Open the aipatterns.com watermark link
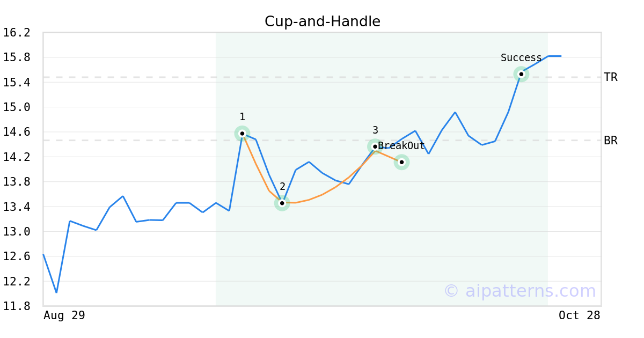Viewport: 644px width, 338px height. [519, 291]
